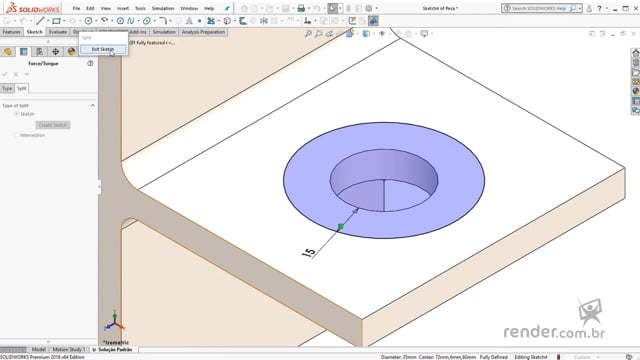
Task: Select the Mirror Entities tool
Action: click(264, 21)
